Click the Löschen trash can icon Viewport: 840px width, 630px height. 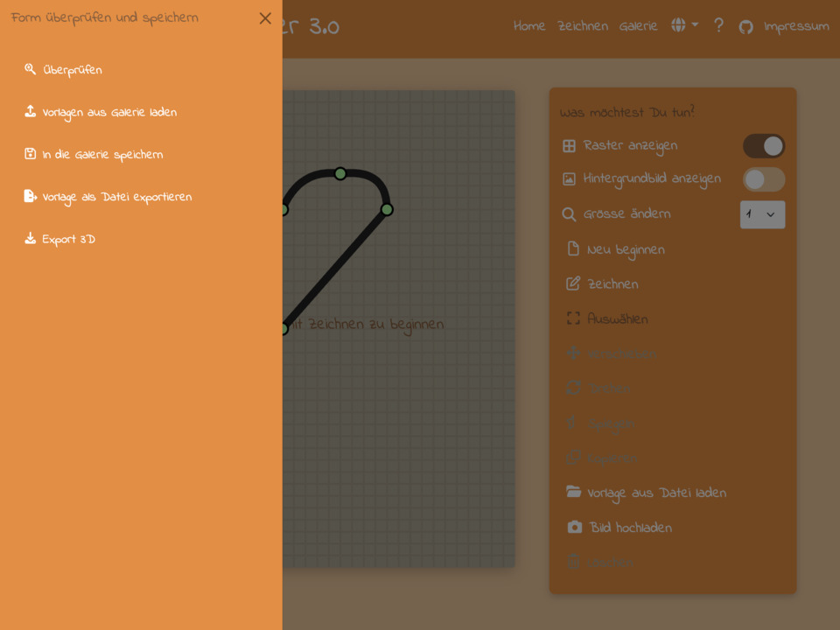point(573,562)
